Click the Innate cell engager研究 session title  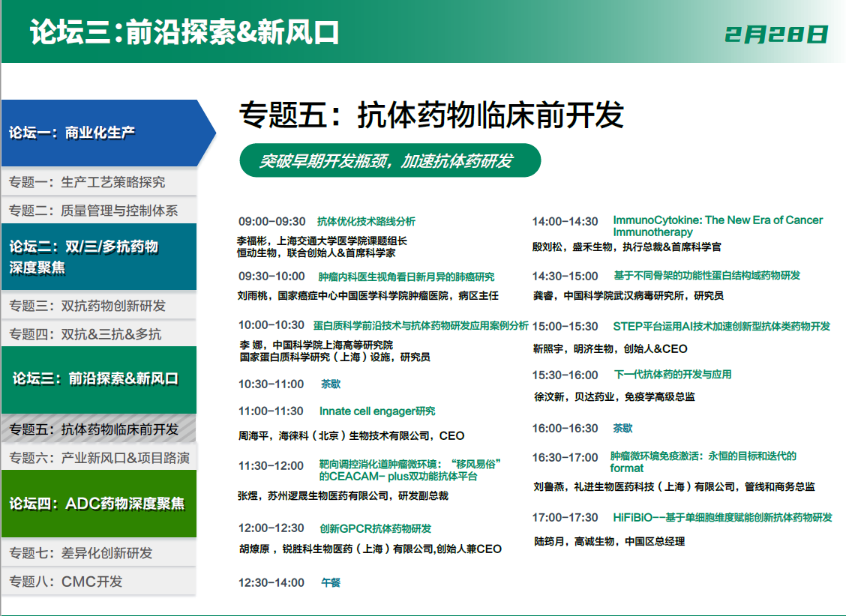(x=377, y=411)
